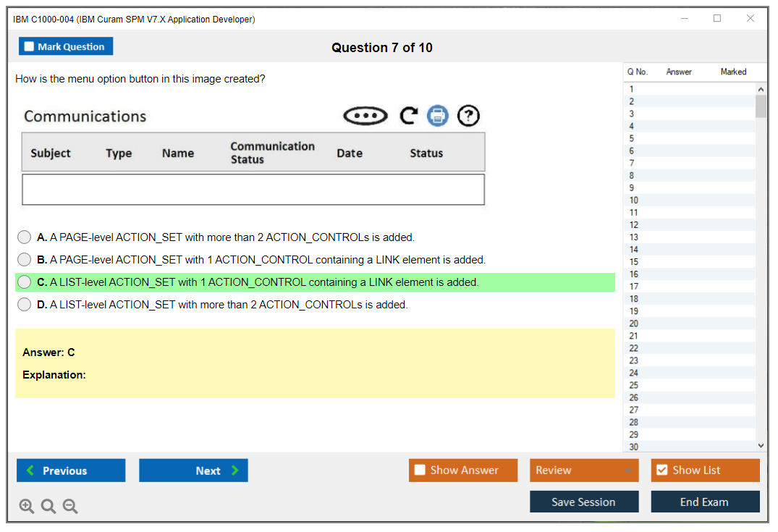Toggle the Mark Question checkbox
The width and height of the screenshot is (778, 532).
(x=30, y=47)
